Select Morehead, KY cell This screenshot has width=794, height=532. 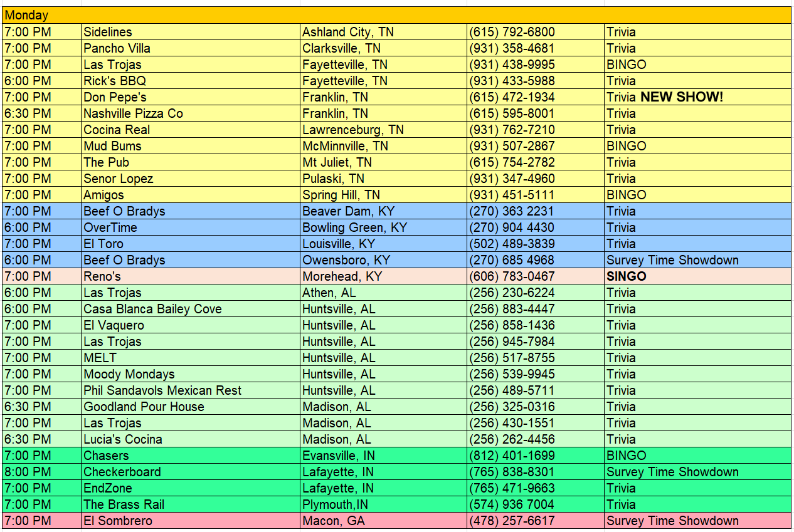pos(383,276)
